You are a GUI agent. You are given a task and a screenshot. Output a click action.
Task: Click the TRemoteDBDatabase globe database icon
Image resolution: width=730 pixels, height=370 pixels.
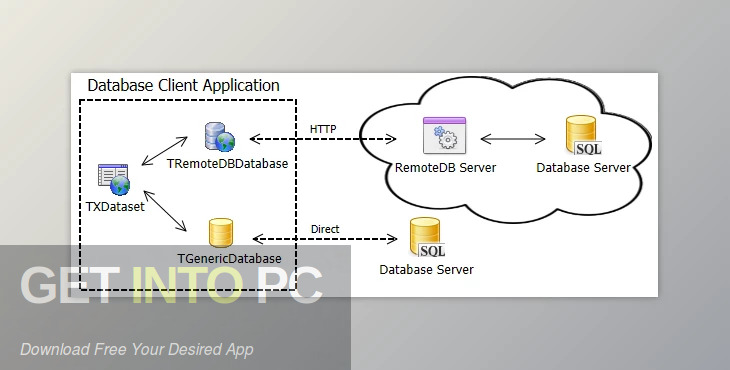pos(220,137)
